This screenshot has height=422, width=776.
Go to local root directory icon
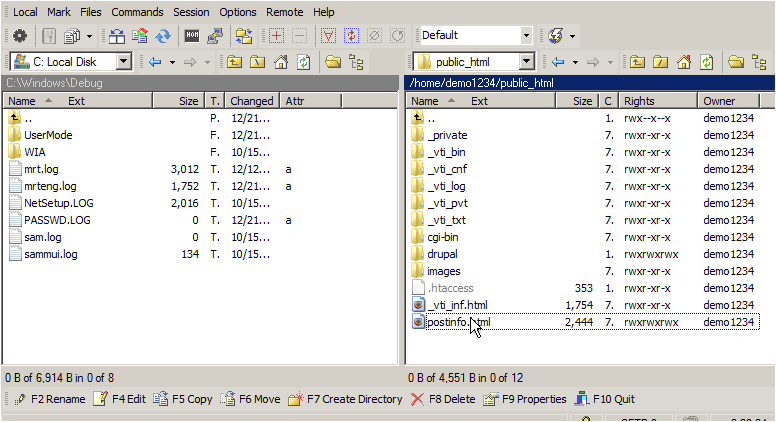click(x=257, y=62)
